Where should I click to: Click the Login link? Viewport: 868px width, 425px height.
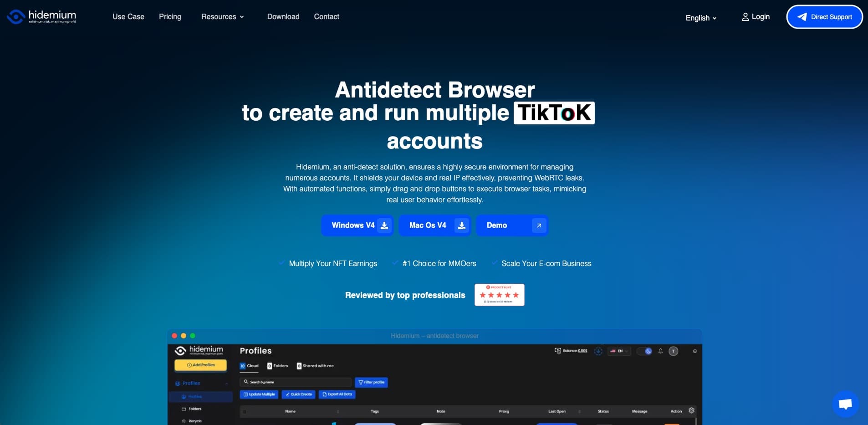tap(756, 17)
